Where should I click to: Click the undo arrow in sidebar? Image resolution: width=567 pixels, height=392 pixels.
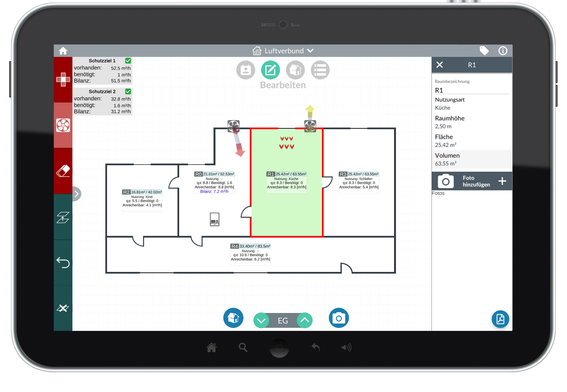pos(63,262)
